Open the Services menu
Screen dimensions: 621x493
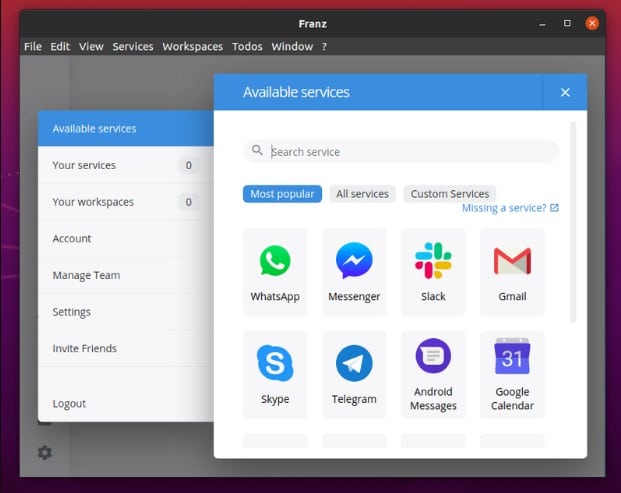coord(133,47)
